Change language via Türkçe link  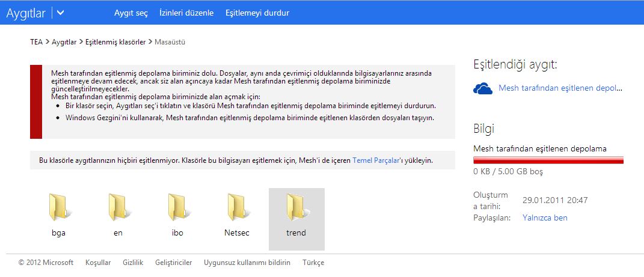pyautogui.click(x=313, y=263)
